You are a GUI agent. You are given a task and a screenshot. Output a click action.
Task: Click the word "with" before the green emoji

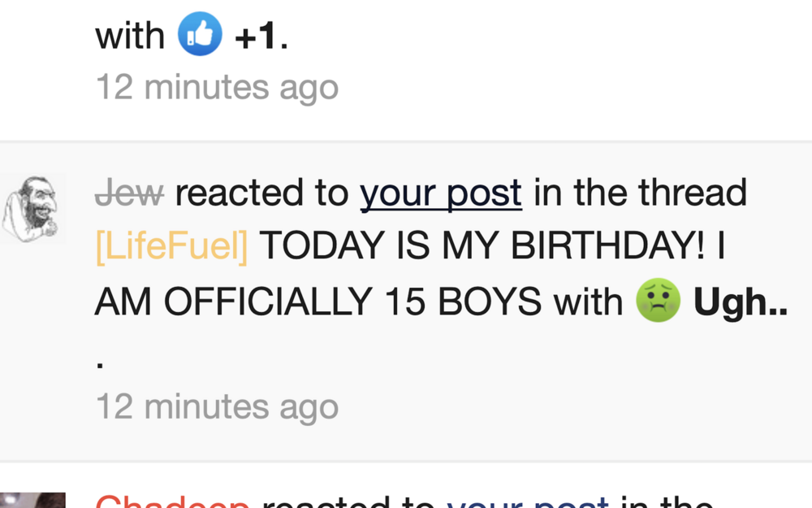(x=588, y=303)
